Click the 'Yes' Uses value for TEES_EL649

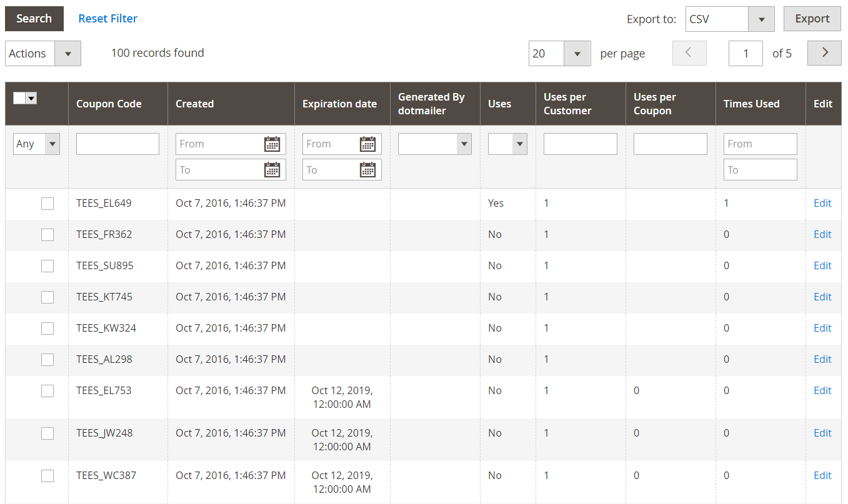tap(496, 204)
